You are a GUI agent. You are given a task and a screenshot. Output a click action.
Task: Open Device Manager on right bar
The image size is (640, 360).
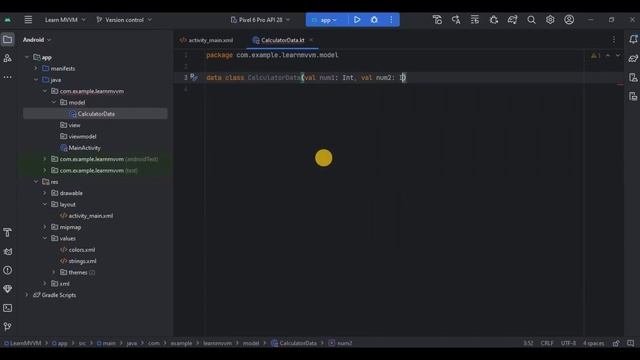(633, 78)
